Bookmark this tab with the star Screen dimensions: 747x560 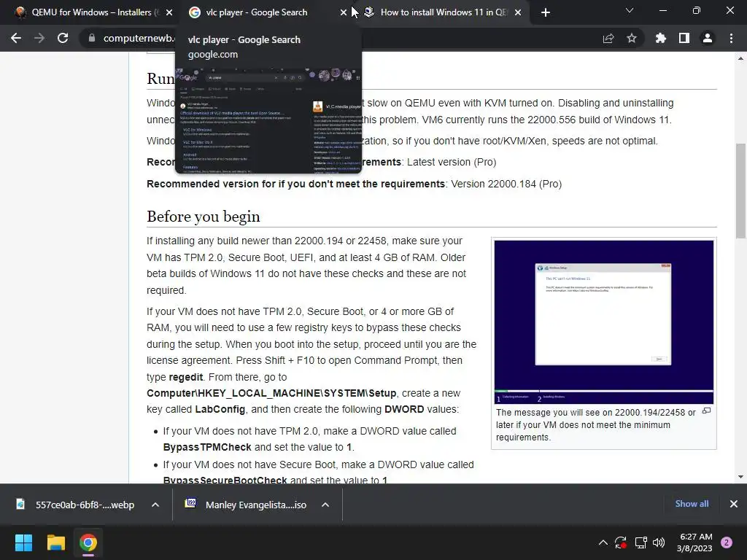632,38
